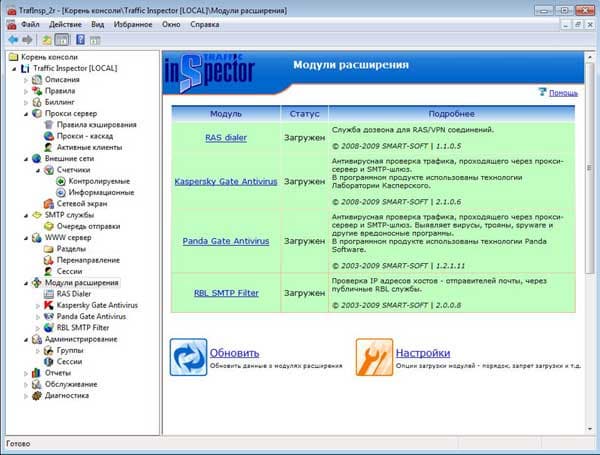This screenshot has width=600, height=455.
Task: Click the scrollbar up arrow
Action: click(x=590, y=57)
